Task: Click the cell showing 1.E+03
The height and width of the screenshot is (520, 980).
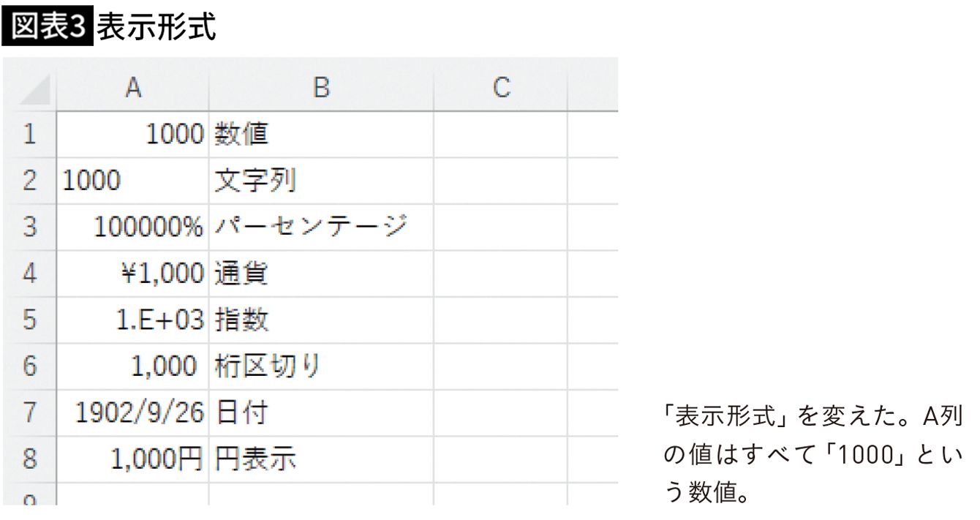Action: (x=132, y=320)
